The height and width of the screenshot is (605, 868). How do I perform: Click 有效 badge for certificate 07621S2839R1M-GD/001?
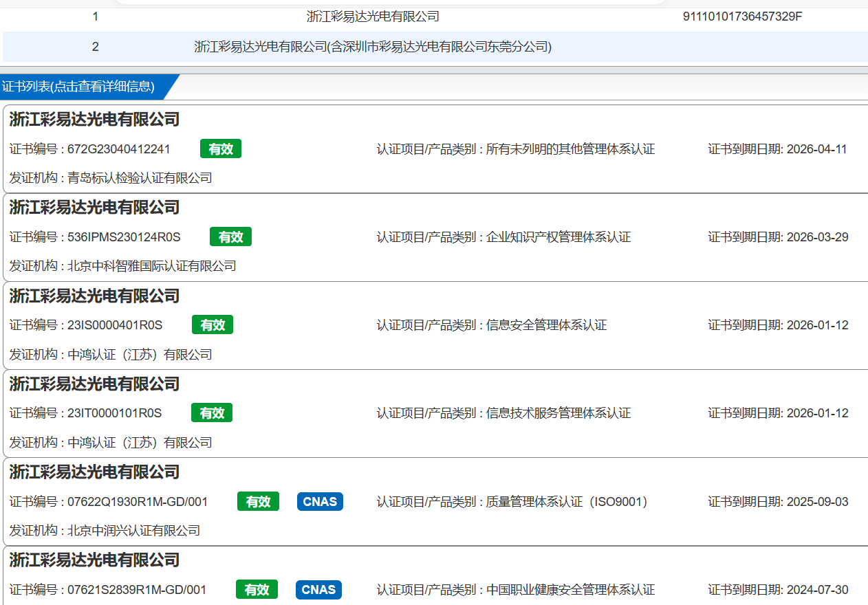(x=257, y=589)
